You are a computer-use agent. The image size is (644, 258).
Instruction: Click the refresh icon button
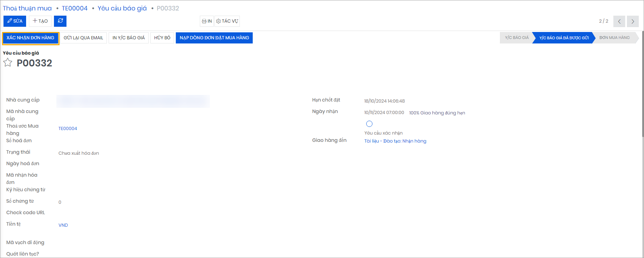60,21
